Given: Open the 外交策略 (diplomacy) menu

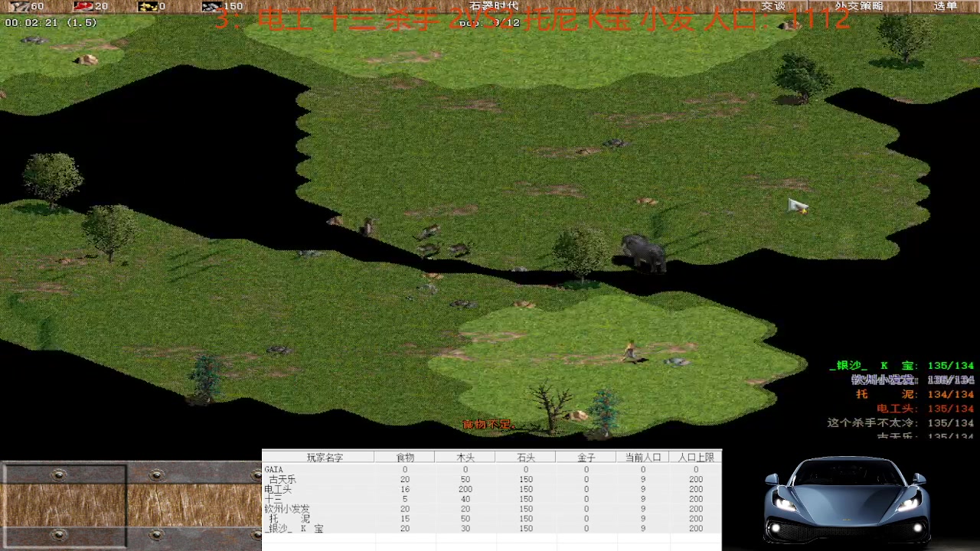Looking at the screenshot, I should (859, 6).
